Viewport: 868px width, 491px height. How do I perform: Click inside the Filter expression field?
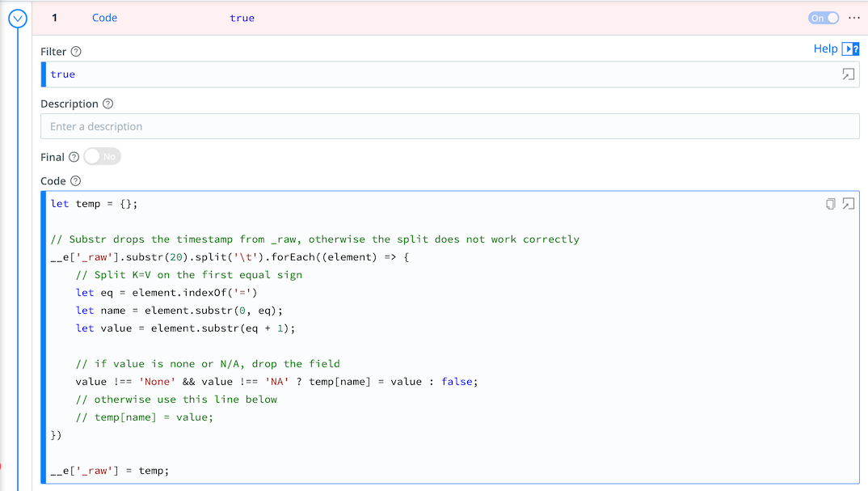323,74
